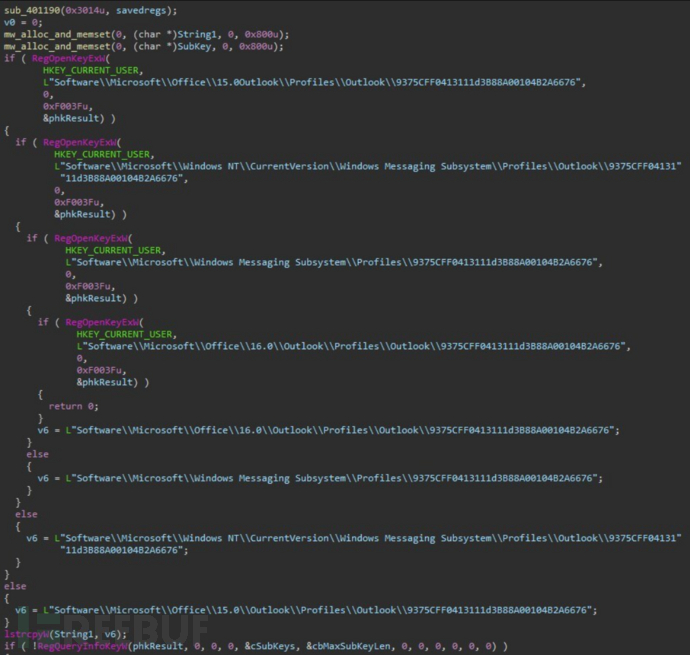Select the &cSubKeys argument
This screenshot has height=655, width=690.
(x=269, y=646)
